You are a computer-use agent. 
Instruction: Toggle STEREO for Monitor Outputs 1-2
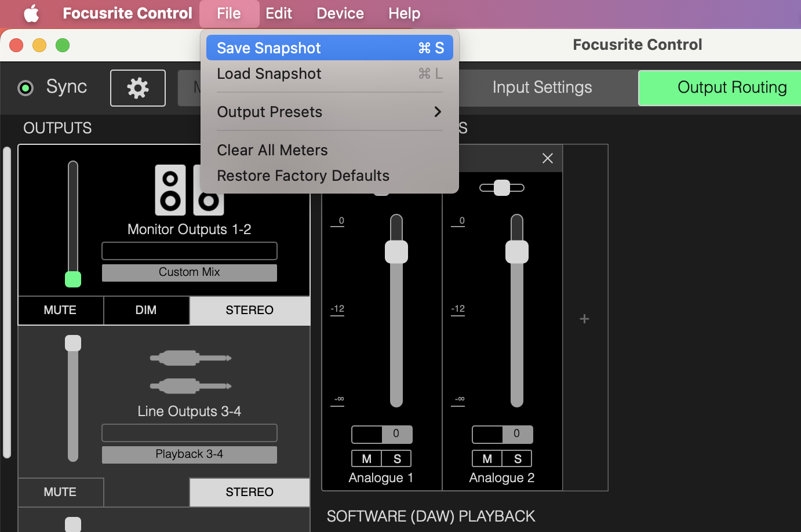pyautogui.click(x=250, y=310)
